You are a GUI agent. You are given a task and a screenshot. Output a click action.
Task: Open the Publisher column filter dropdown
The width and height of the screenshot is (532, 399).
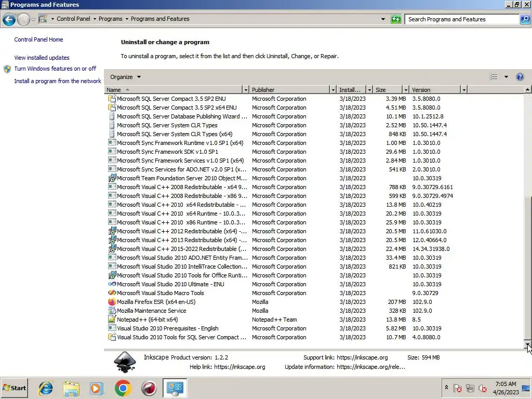click(x=333, y=90)
